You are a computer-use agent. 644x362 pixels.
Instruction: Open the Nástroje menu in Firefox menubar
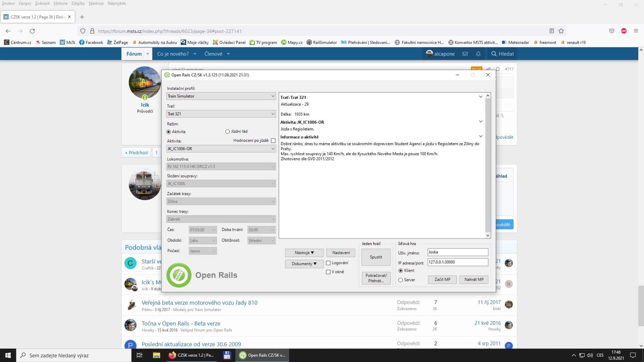96,4
